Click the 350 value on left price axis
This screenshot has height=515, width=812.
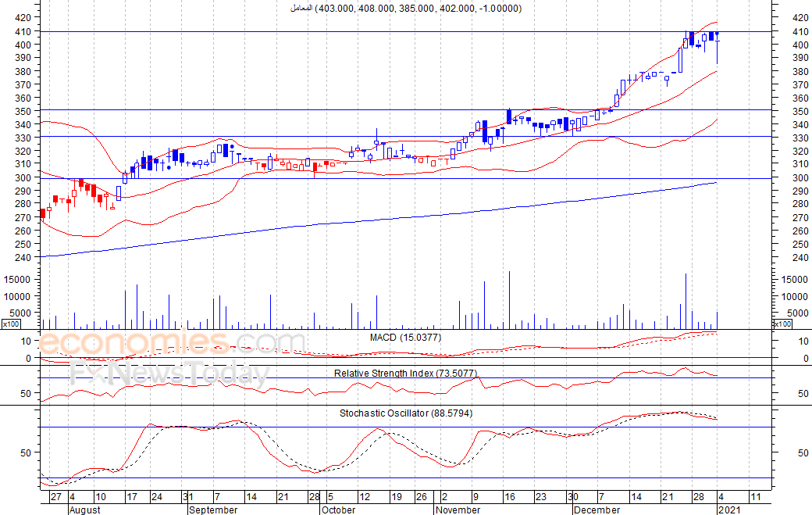(x=23, y=112)
